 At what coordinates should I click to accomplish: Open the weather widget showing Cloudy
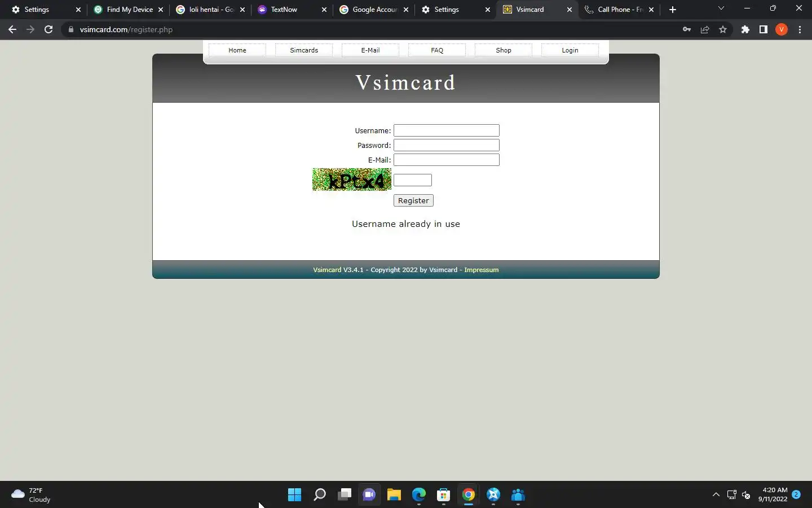[x=32, y=495]
